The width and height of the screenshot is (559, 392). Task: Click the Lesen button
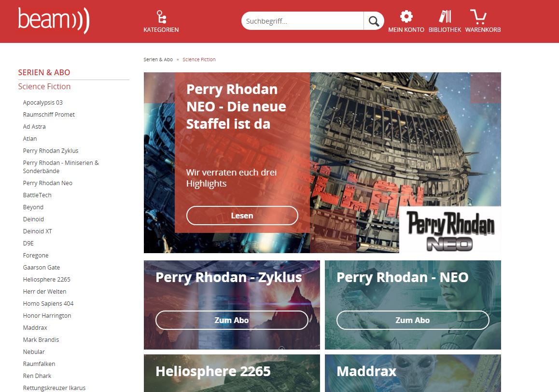tap(242, 216)
